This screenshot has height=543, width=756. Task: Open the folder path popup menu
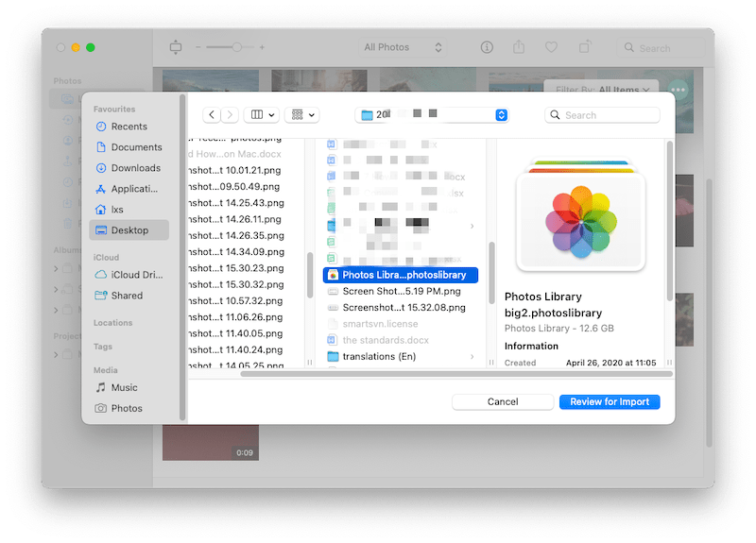tap(432, 114)
